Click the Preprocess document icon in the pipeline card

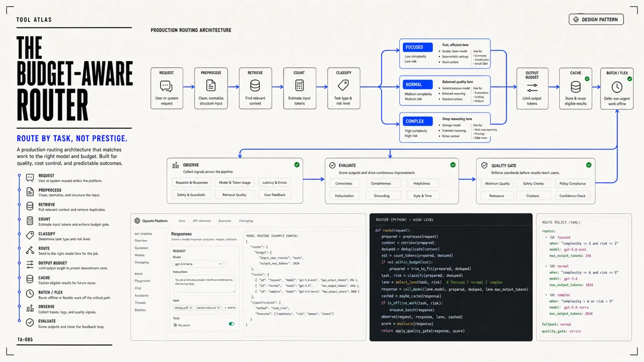[x=211, y=85]
